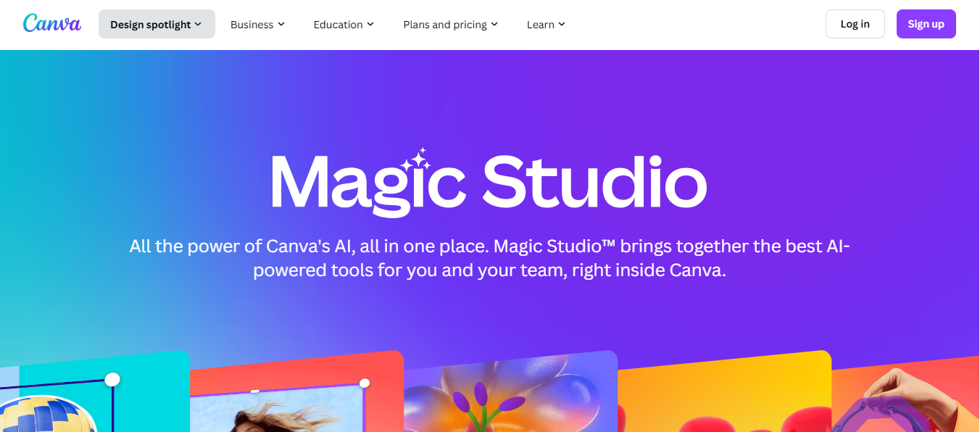Open the Design spotlight menu
980x432 pixels.
(157, 24)
